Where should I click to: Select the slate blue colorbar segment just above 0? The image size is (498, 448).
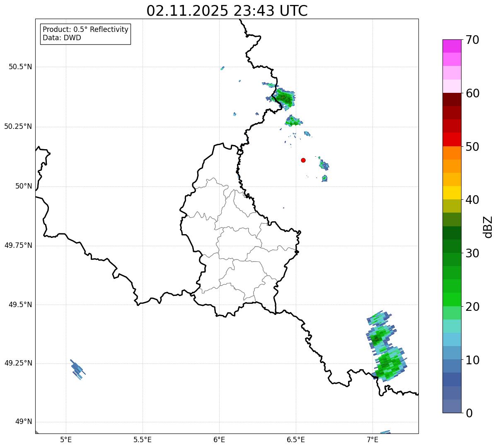coord(452,406)
